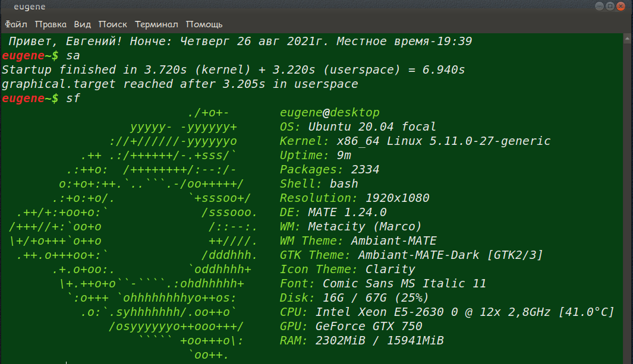Open the Помощь menu
Viewport: 633px width, 364px height.
pos(204,24)
